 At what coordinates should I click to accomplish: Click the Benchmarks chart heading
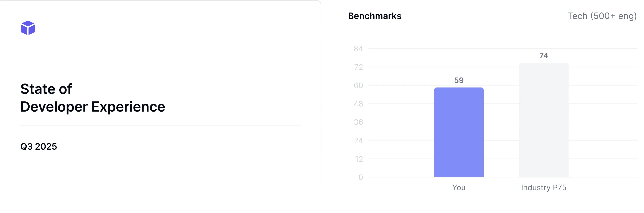click(374, 16)
